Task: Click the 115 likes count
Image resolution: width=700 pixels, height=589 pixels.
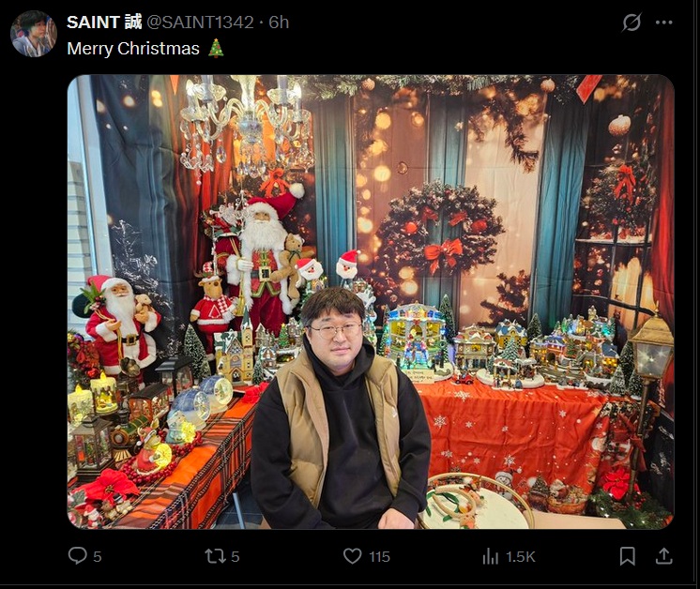Action: (x=379, y=556)
